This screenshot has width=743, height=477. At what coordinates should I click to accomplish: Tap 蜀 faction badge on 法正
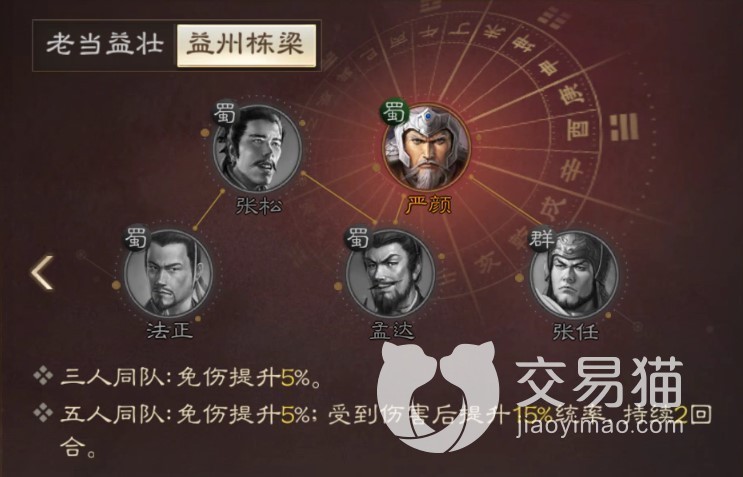(136, 237)
